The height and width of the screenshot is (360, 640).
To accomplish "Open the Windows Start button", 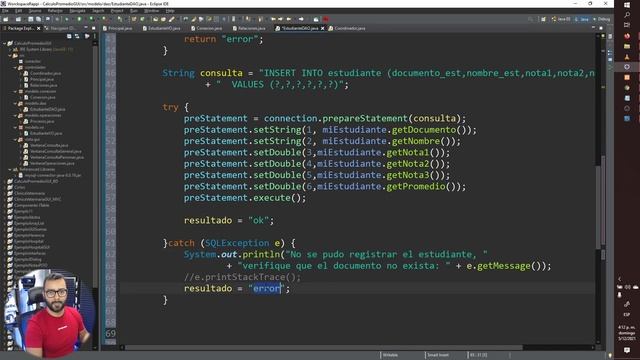I will click(627, 4).
